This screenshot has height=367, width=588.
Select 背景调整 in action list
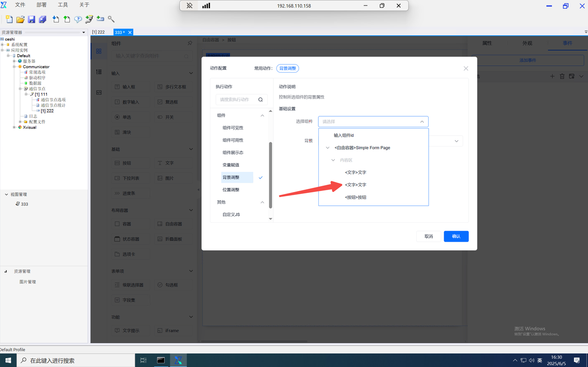point(237,177)
